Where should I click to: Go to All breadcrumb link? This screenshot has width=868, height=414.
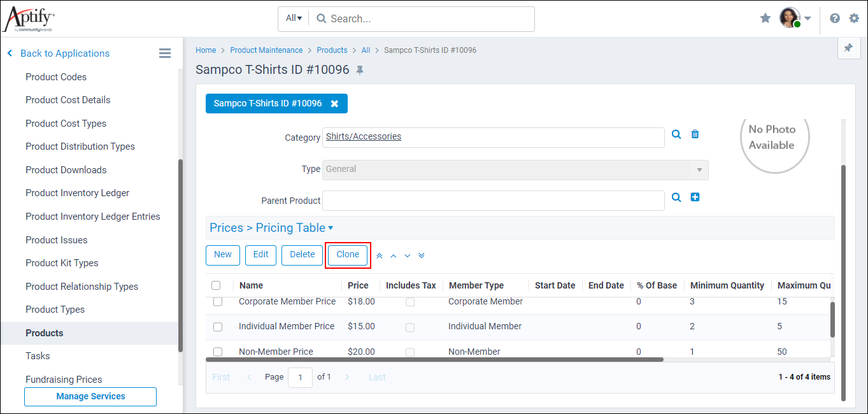tap(366, 50)
